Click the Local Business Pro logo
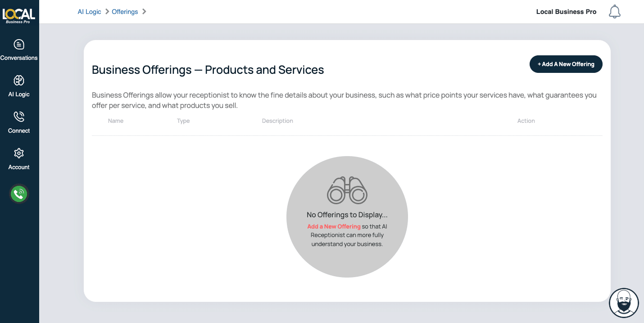This screenshot has width=644, height=323. 19,15
